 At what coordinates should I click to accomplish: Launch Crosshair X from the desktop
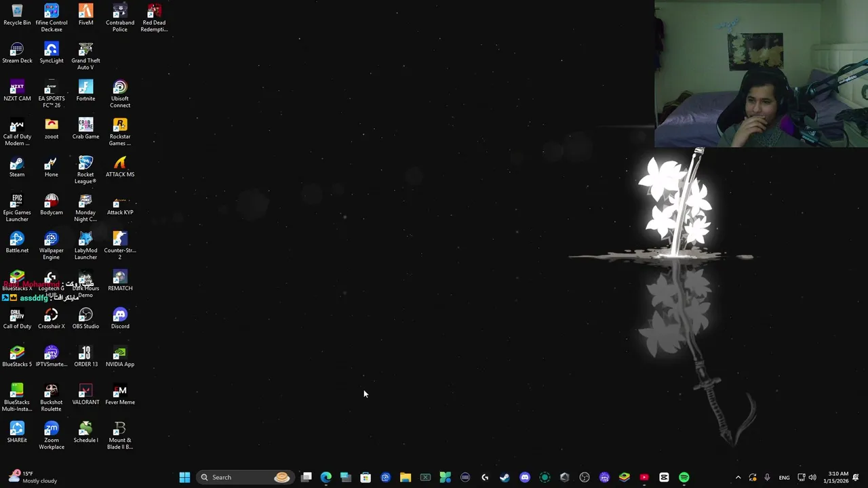click(52, 319)
